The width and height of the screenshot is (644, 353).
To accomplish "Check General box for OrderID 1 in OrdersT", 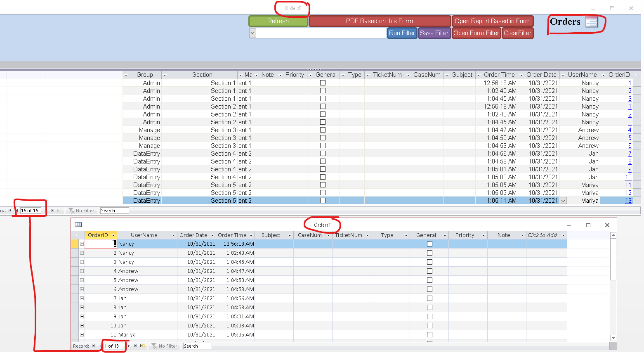I will (429, 244).
